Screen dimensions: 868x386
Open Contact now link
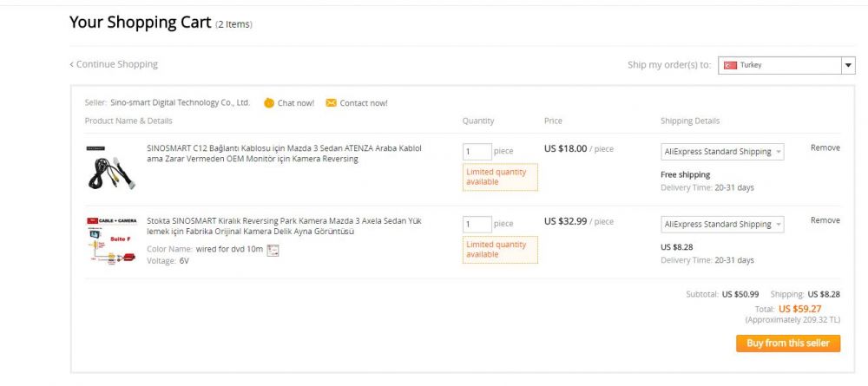pyautogui.click(x=364, y=103)
